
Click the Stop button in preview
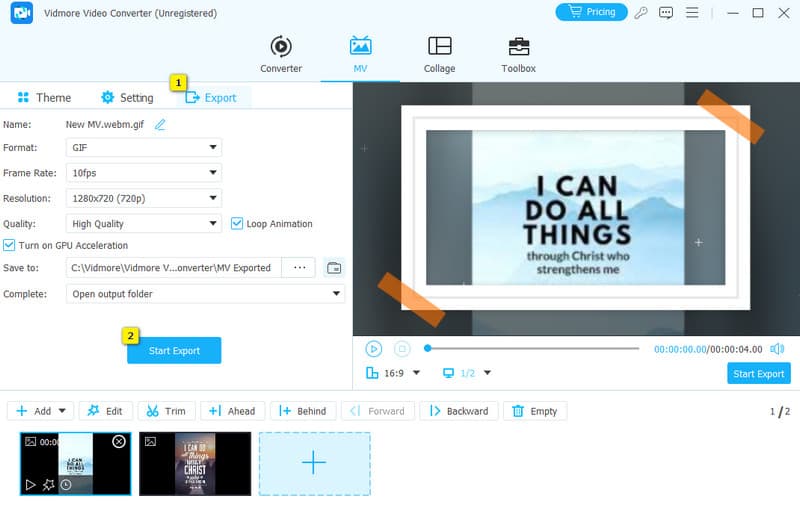coord(402,349)
